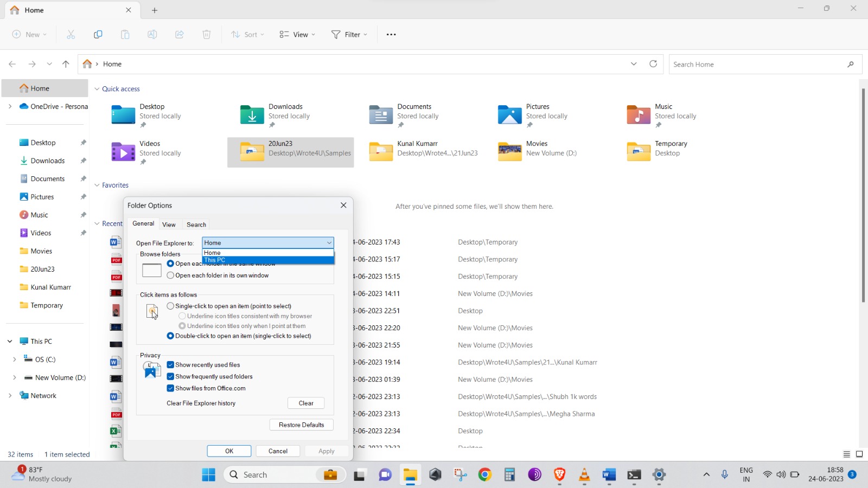
Task: Click the Cut scissors icon in toolbar
Action: tap(71, 35)
